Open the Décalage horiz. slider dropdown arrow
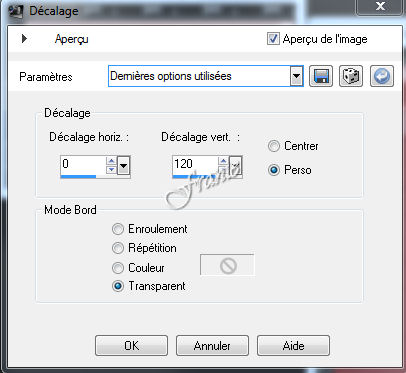This screenshot has width=406, height=373. point(123,165)
